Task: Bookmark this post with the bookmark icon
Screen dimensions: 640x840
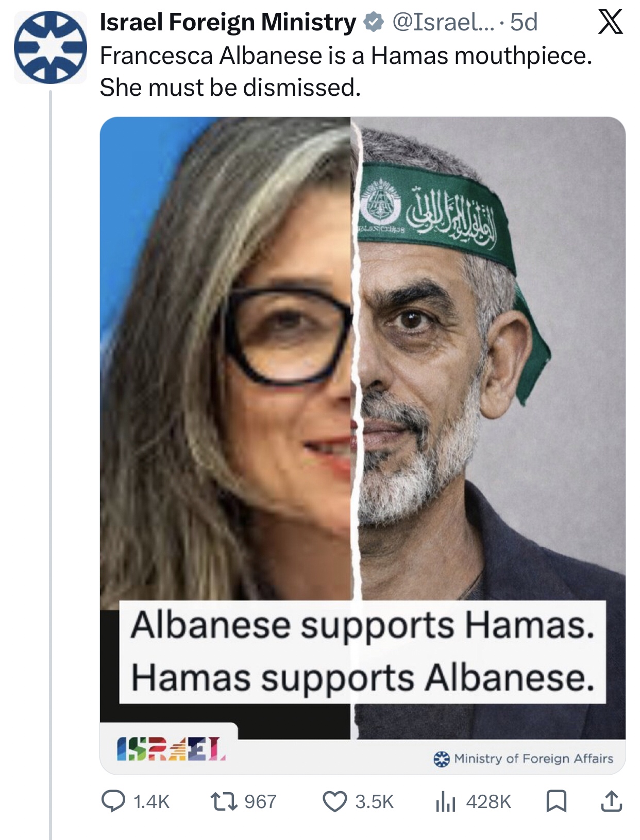Action: tap(556, 801)
